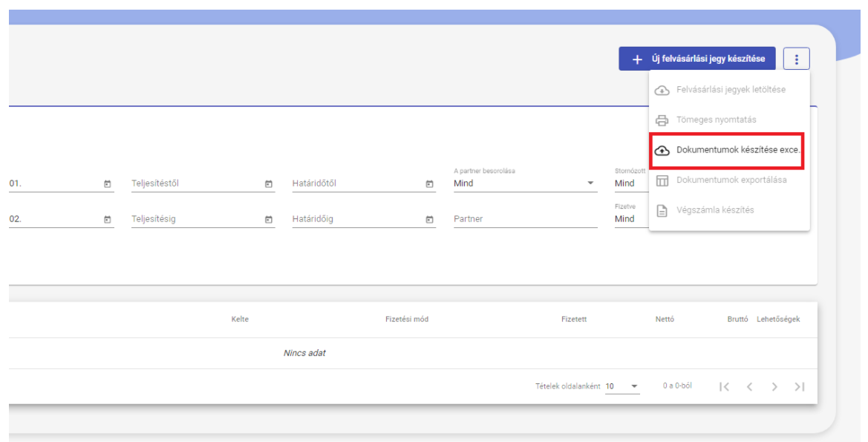Go to the first page of results
The image size is (868, 442).
725,386
